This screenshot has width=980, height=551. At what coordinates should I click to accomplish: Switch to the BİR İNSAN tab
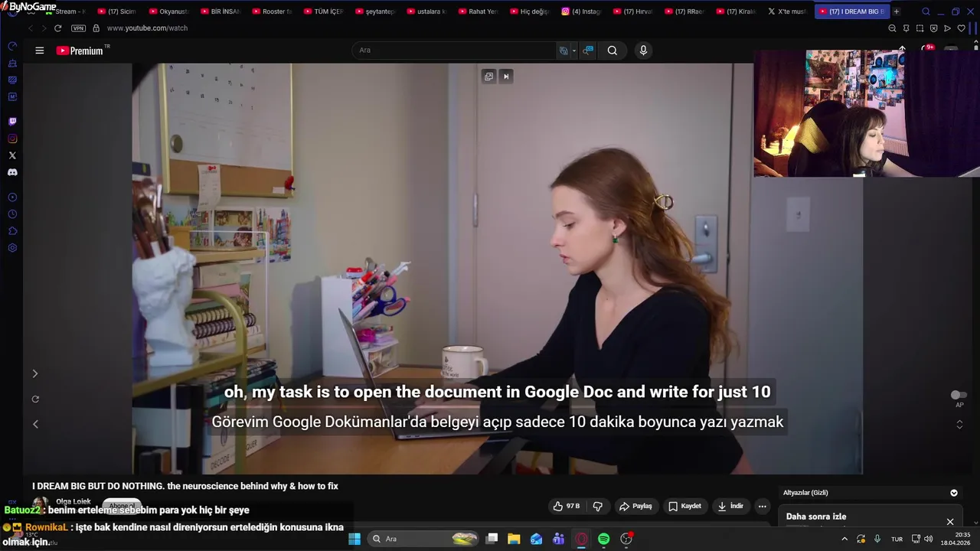coord(220,11)
